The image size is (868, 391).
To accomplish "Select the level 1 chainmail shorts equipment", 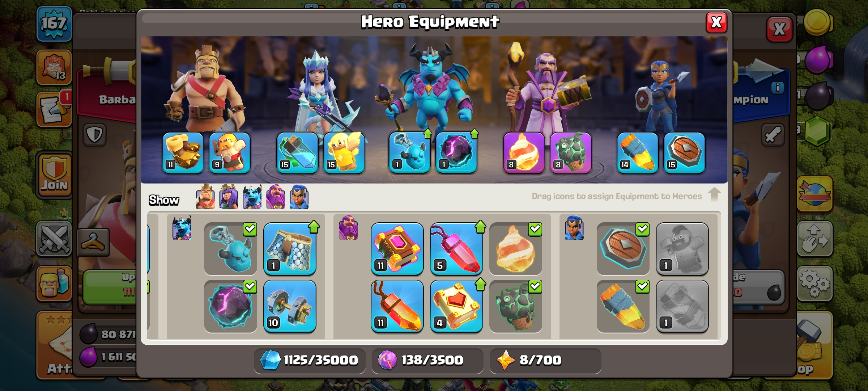I will tap(290, 249).
